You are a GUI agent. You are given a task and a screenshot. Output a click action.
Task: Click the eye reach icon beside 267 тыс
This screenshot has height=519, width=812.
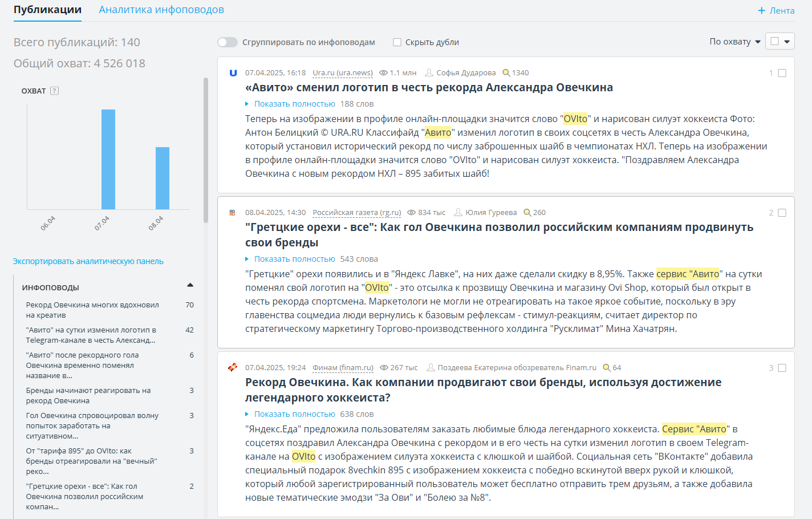tap(384, 368)
